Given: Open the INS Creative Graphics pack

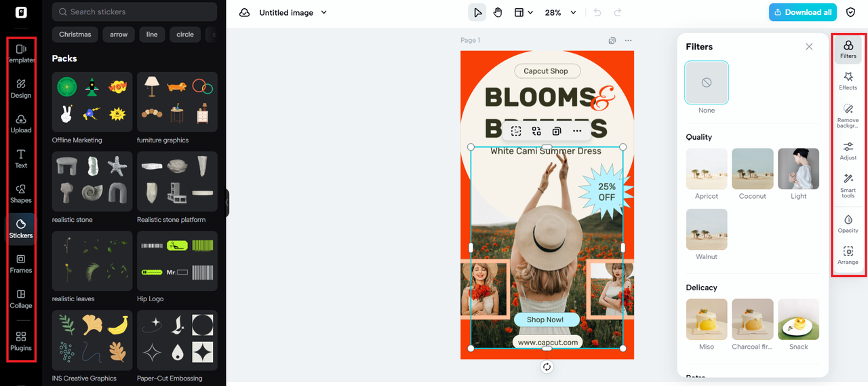Looking at the screenshot, I should pos(92,340).
